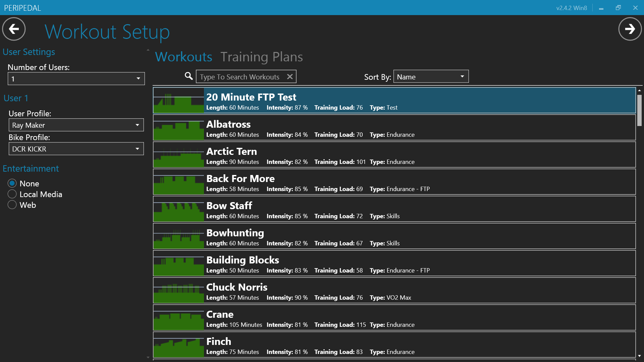
Task: Select the Finch workout
Action: [394, 345]
